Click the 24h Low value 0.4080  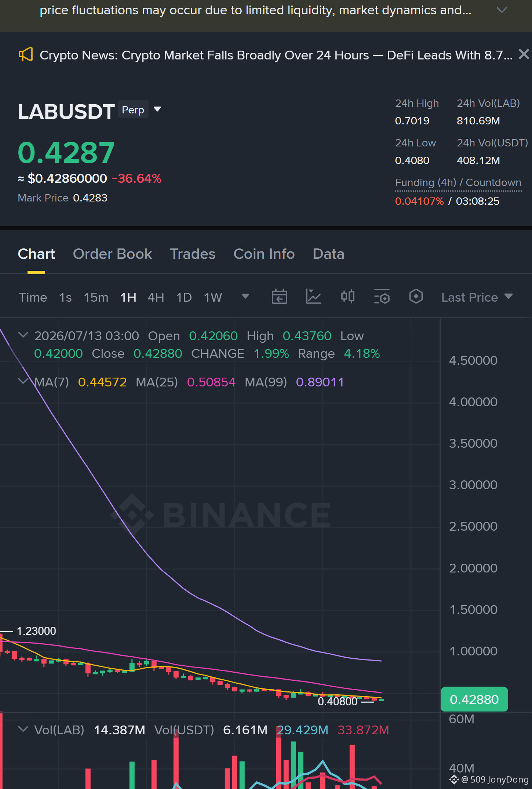(x=412, y=160)
